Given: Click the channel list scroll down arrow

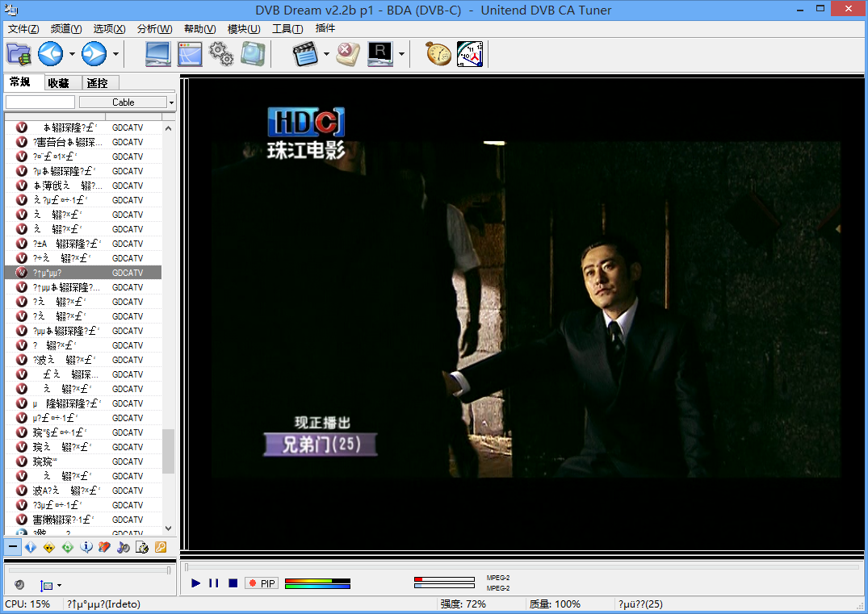Looking at the screenshot, I should pos(168,528).
